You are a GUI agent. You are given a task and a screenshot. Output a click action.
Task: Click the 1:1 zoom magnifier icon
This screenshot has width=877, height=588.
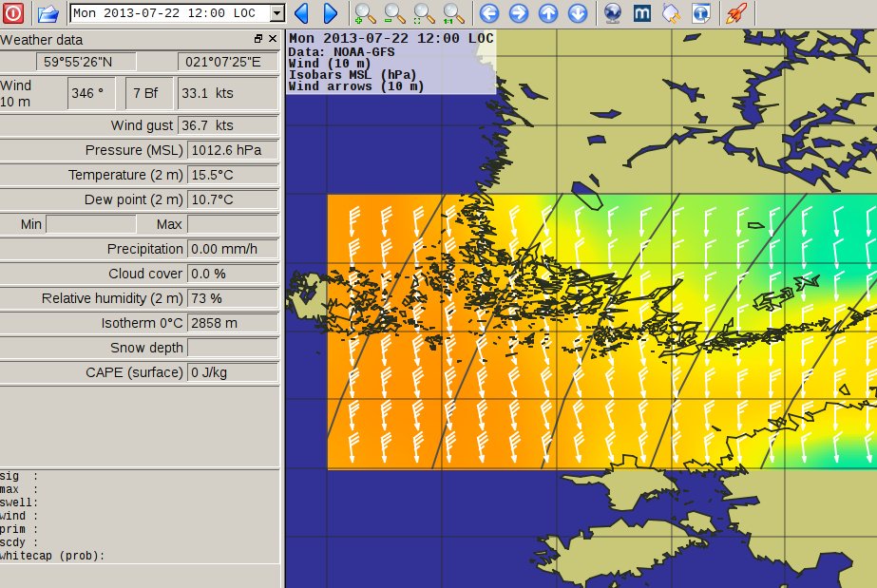pos(453,13)
